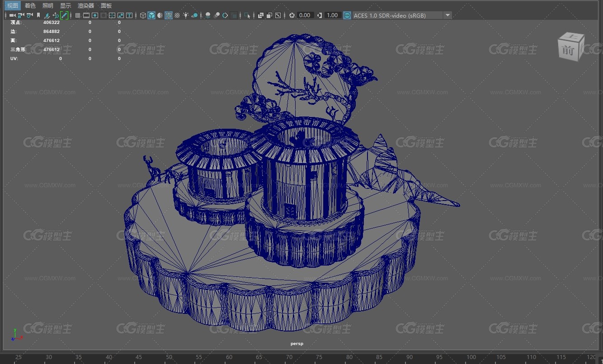Toggle the resolution gate icon
Image resolution: width=603 pixels, height=364 pixels.
point(95,15)
